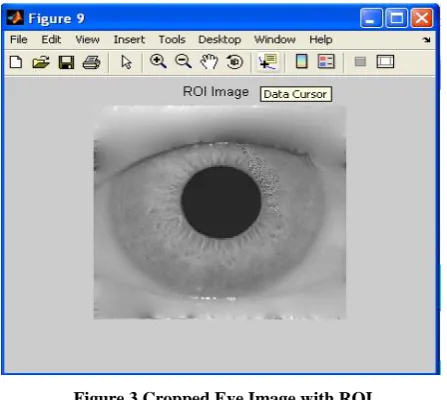Screen dimensions: 447x400
Task: Click the MATLAB logo in the title bar
Action: click(15, 18)
